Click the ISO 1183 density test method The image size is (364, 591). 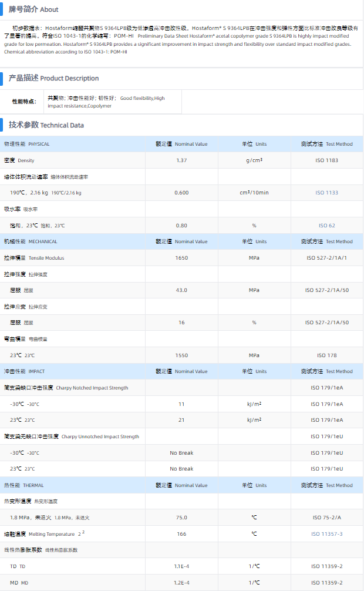327,160
